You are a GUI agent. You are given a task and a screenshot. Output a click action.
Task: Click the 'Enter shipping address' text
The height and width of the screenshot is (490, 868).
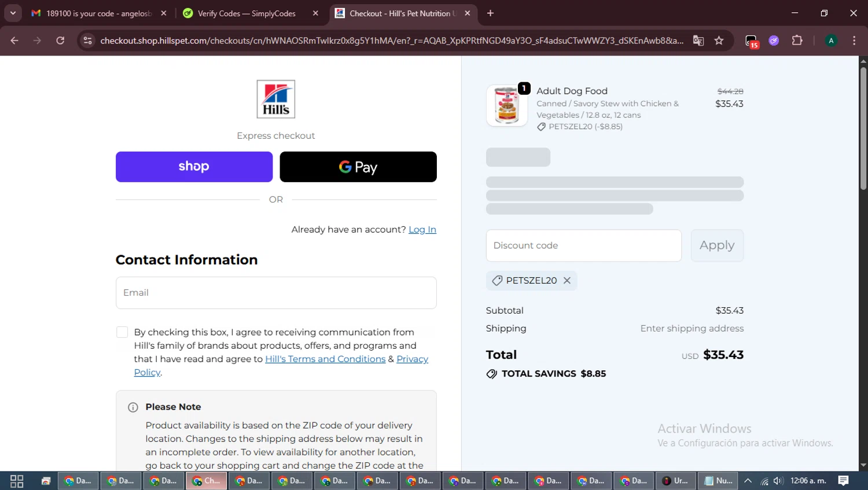[x=692, y=329]
